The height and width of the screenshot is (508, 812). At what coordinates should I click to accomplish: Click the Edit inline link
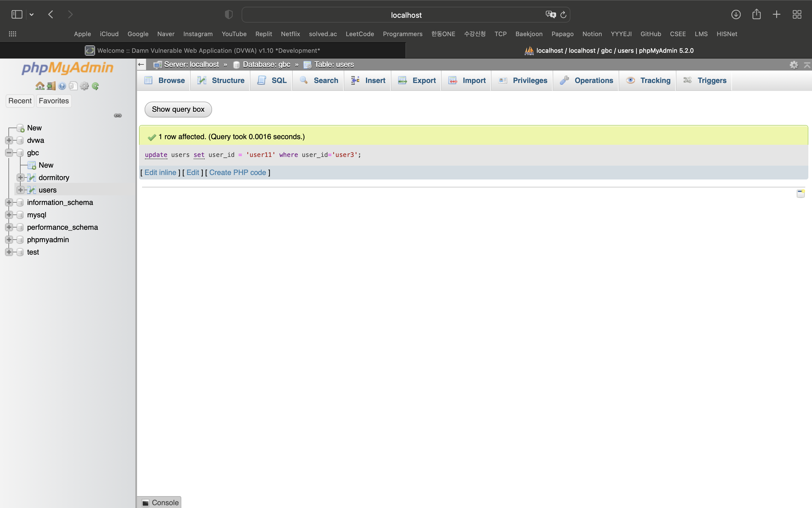tap(160, 172)
